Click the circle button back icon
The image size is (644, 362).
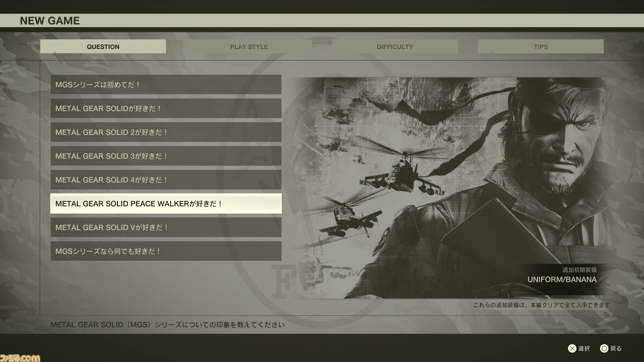604,349
